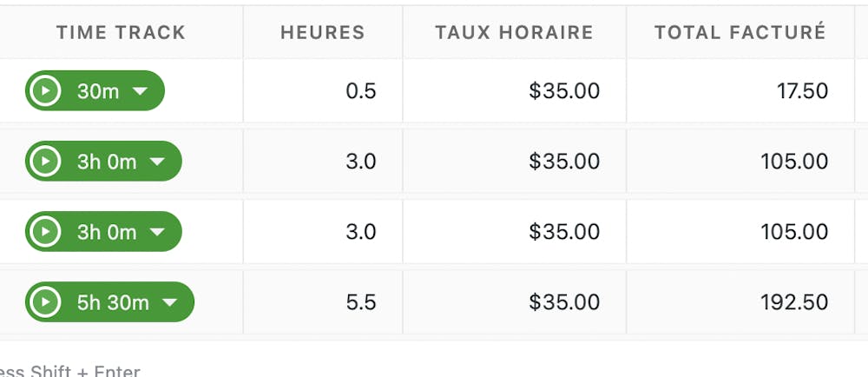Select the TAUX HORAIRE column header

click(514, 33)
